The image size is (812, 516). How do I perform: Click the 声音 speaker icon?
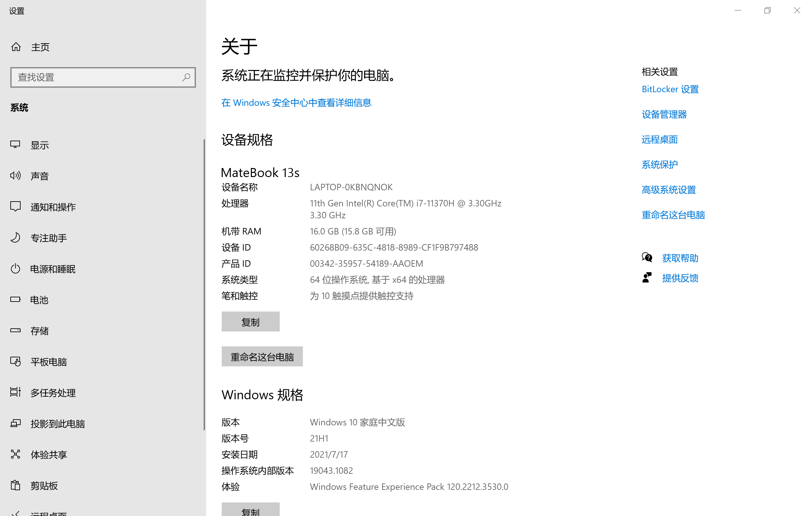click(15, 175)
